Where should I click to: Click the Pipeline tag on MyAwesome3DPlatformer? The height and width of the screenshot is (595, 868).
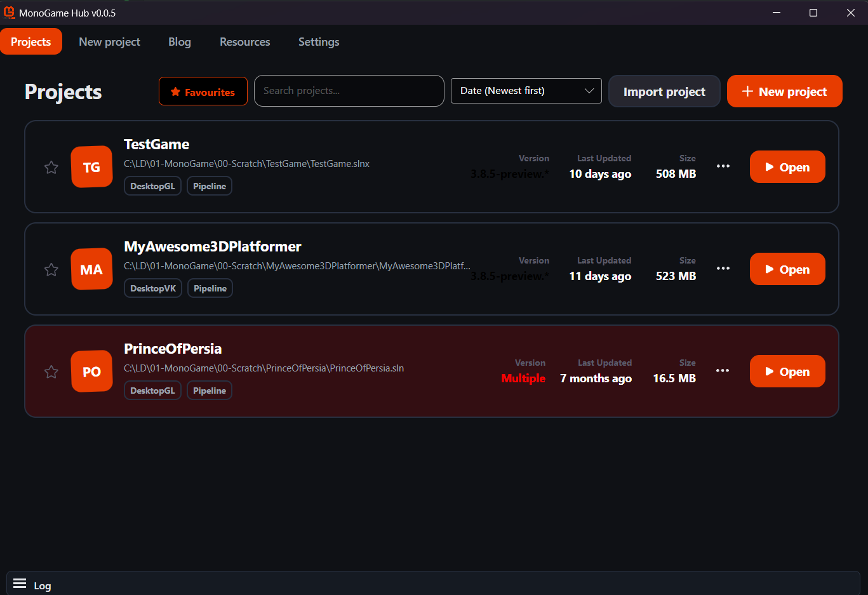pos(210,288)
